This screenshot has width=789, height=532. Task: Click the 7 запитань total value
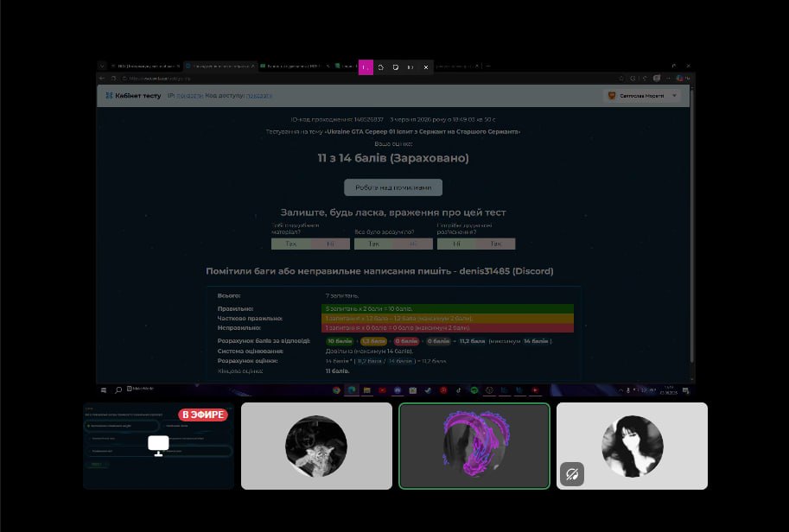coord(342,295)
